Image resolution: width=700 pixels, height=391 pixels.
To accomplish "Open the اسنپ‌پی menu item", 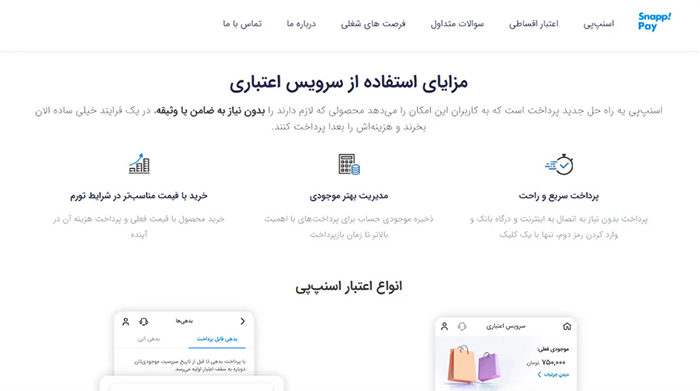I will pos(599,24).
